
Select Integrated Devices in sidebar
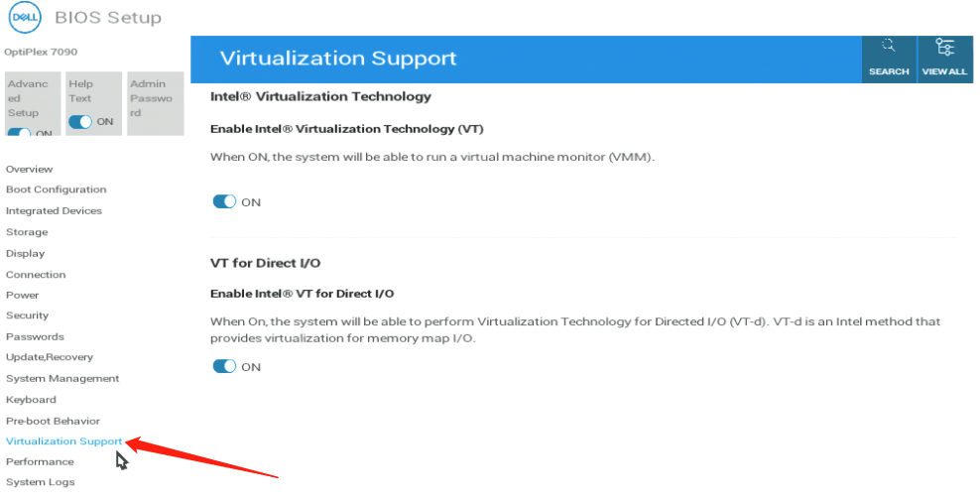pyautogui.click(x=54, y=210)
